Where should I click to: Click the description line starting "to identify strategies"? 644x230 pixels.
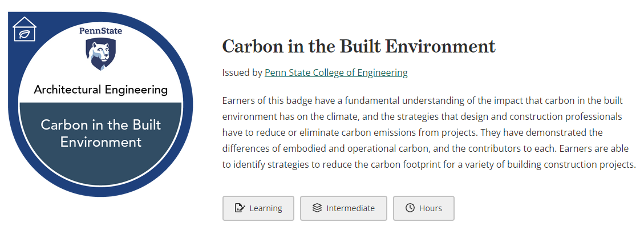point(429,165)
